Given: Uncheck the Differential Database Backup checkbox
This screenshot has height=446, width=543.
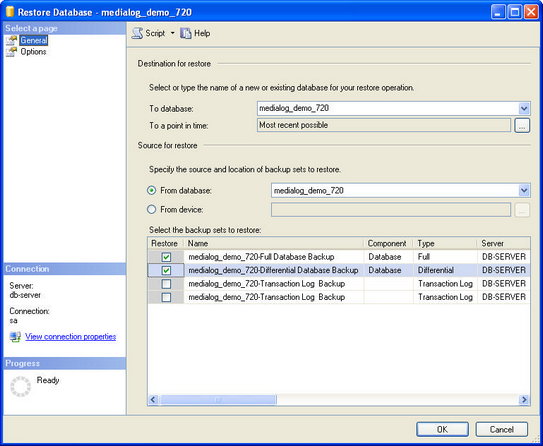Looking at the screenshot, I should (166, 270).
